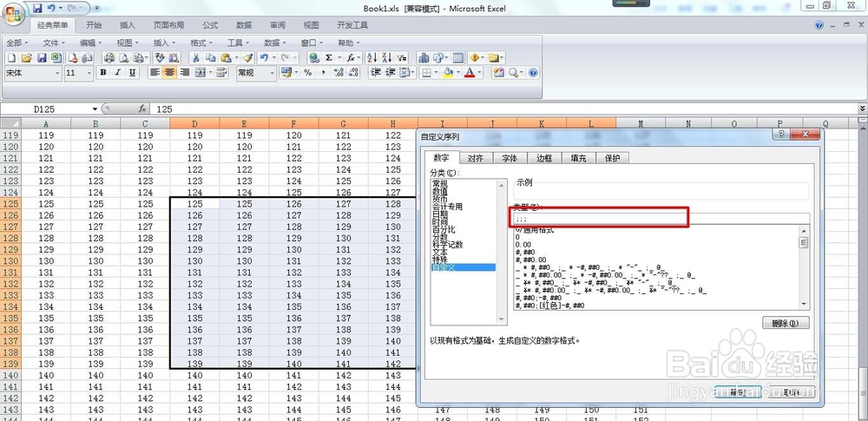Toggle Italic formatting button

(117, 73)
